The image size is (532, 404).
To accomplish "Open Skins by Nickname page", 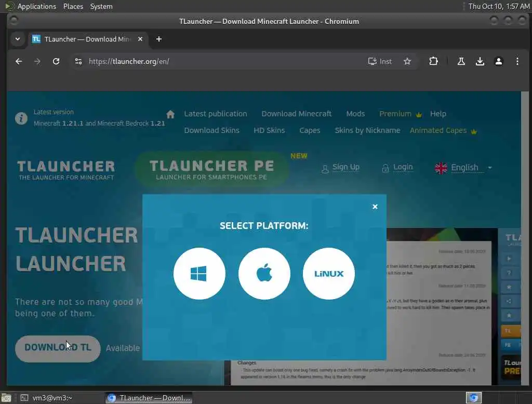I will 367,130.
